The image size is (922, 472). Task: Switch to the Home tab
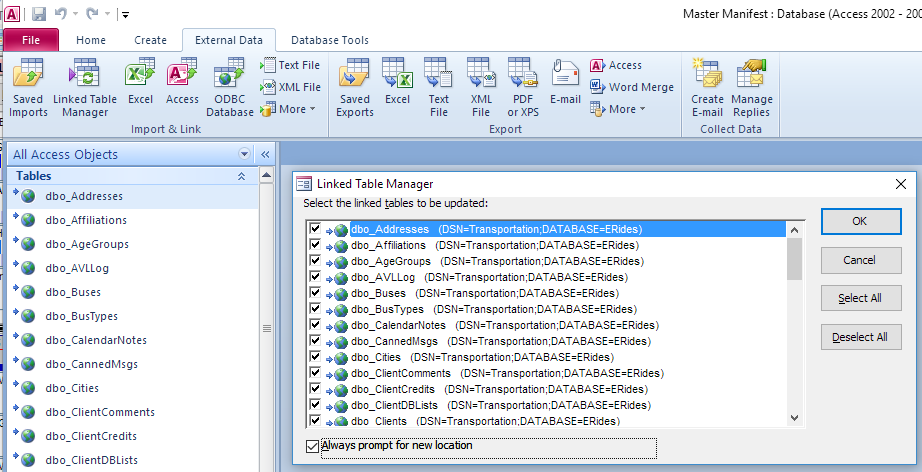coord(91,40)
